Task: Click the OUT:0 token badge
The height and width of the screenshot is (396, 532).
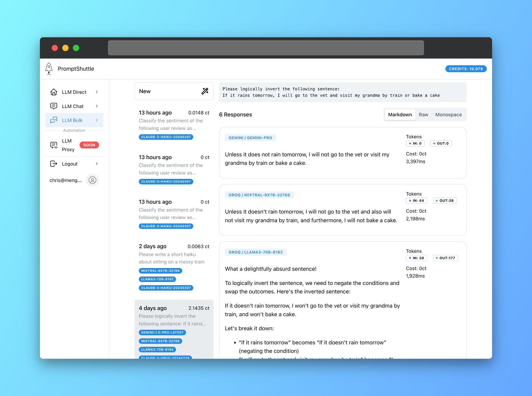Action: (441, 143)
